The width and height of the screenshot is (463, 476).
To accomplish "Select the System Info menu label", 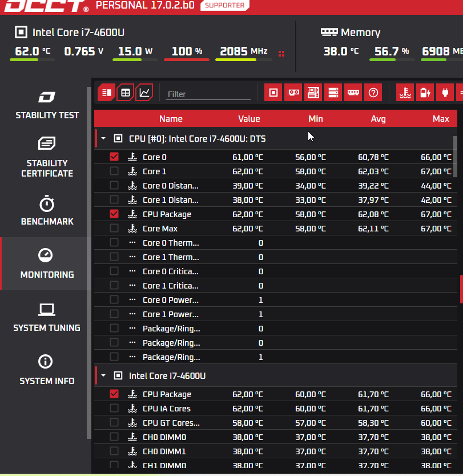I will (x=47, y=381).
